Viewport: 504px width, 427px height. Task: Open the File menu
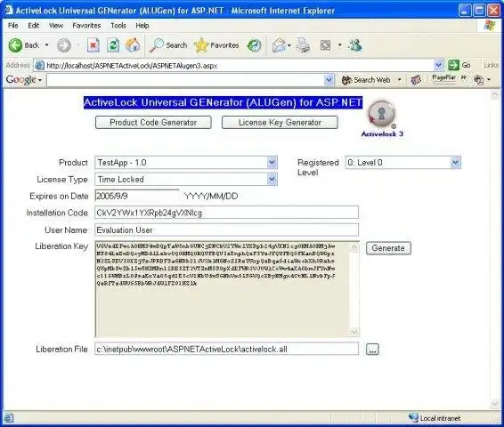point(12,26)
